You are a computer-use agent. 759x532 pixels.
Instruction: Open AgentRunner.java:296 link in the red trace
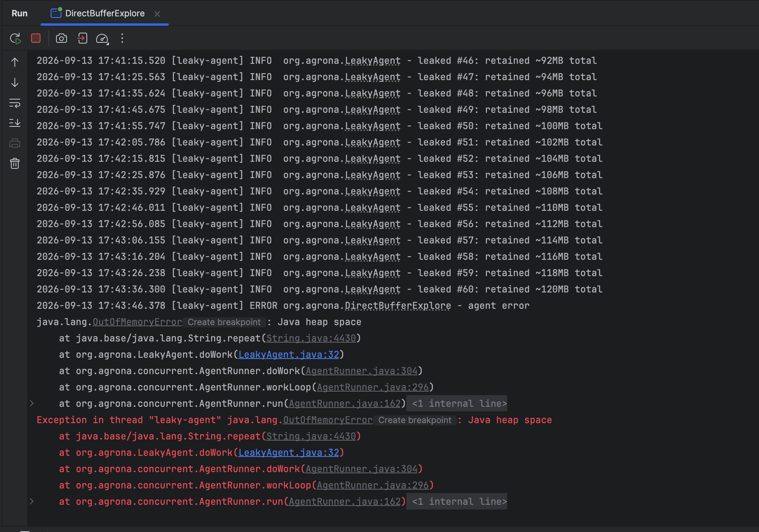(373, 485)
